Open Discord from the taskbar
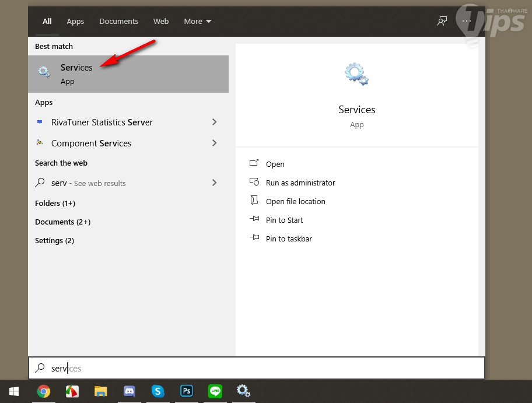This screenshot has width=532, height=403. pos(129,391)
